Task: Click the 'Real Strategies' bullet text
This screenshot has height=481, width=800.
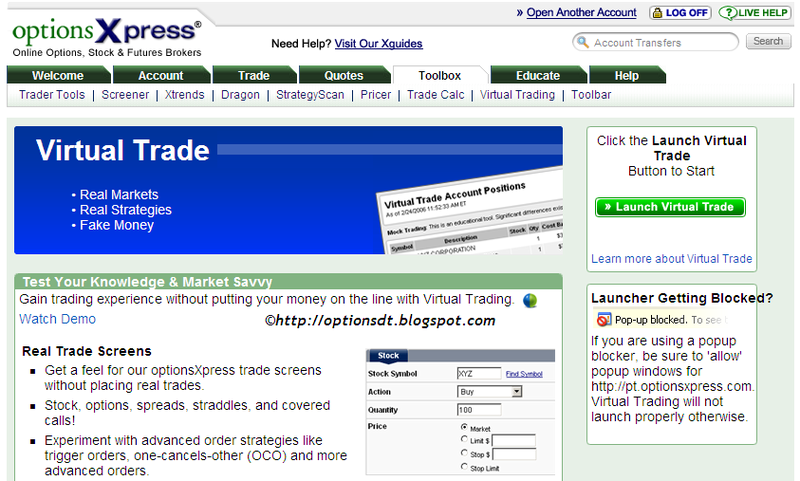Action: (126, 210)
